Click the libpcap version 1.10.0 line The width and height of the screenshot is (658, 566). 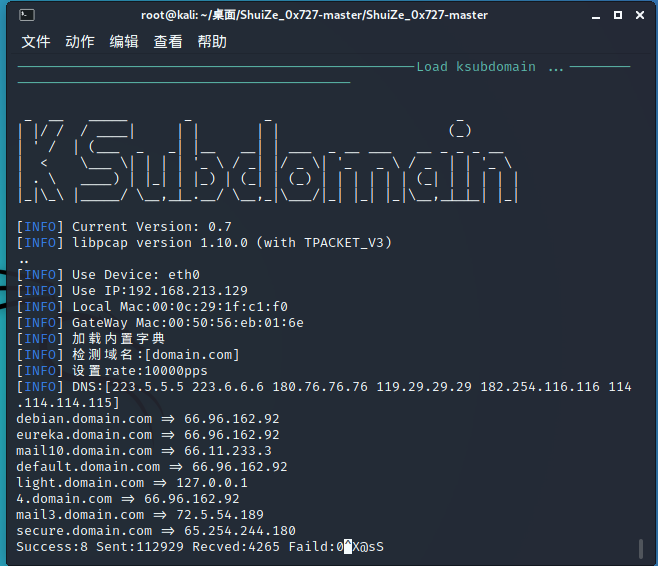[204, 243]
